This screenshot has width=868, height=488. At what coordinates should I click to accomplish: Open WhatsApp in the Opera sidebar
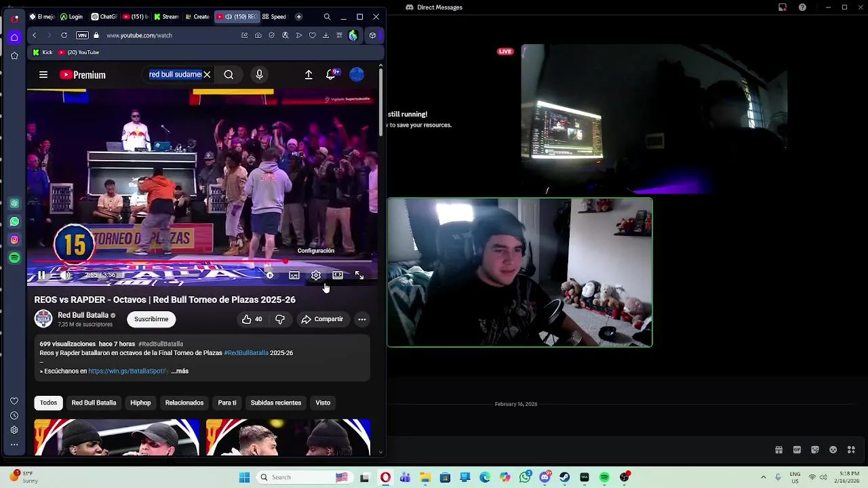coord(14,222)
